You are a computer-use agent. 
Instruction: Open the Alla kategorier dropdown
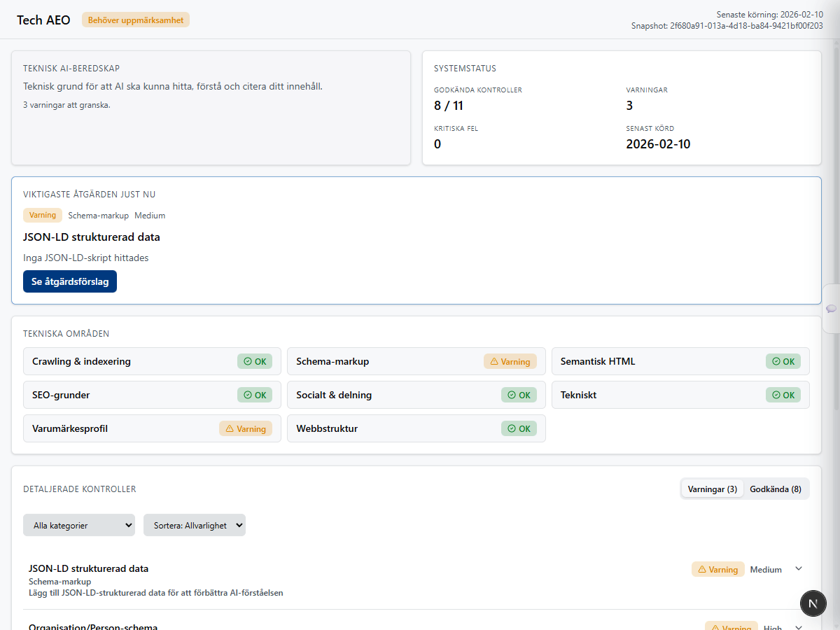tap(78, 525)
